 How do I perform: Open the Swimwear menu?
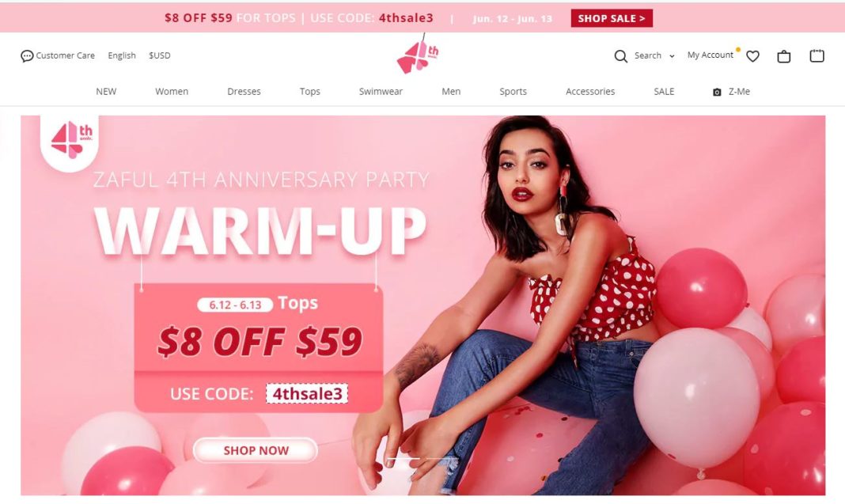click(x=381, y=92)
